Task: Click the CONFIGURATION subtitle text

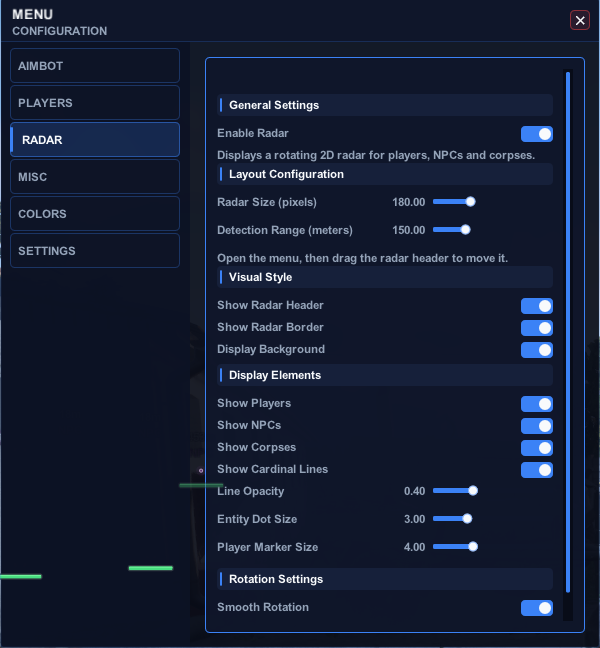Action: (x=60, y=31)
